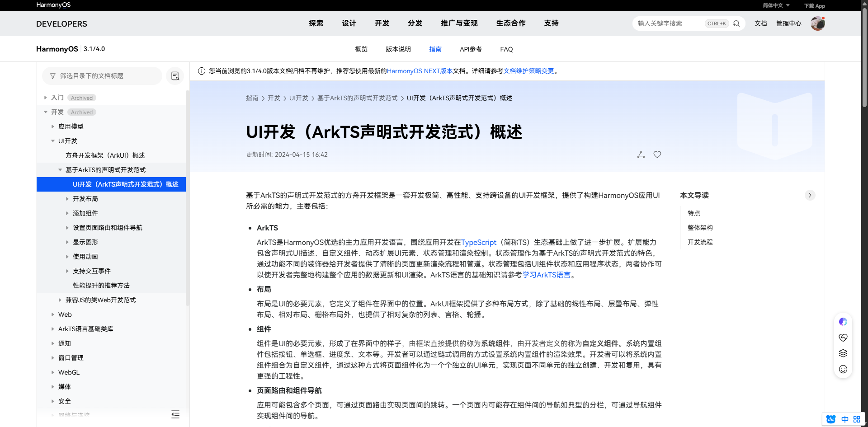
Task: Expand 设置页面路由和组件导航 node
Action: click(x=67, y=228)
